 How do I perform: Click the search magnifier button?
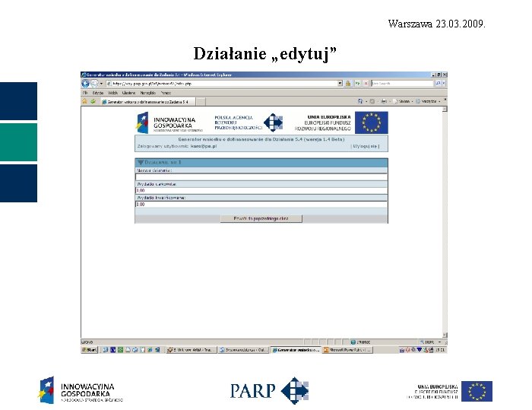(438, 84)
